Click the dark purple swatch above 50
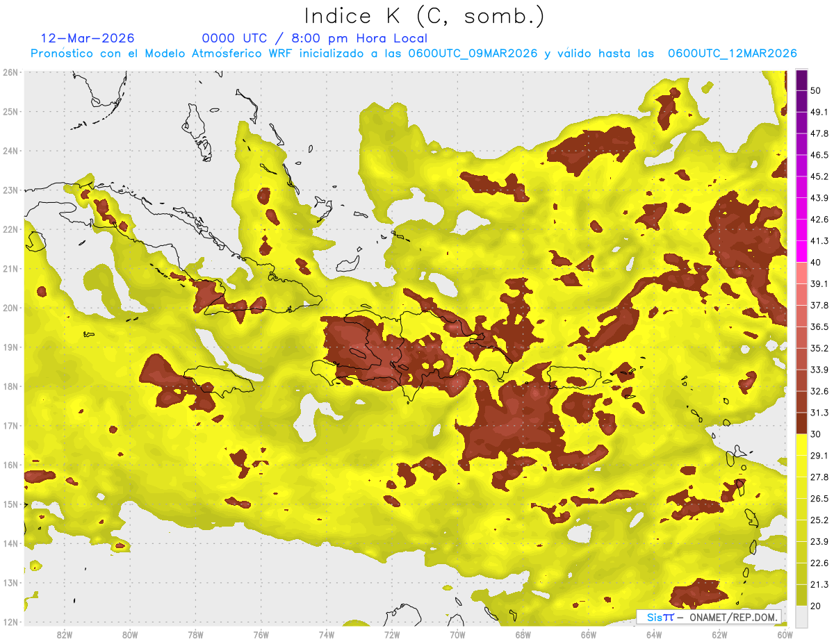 point(801,80)
